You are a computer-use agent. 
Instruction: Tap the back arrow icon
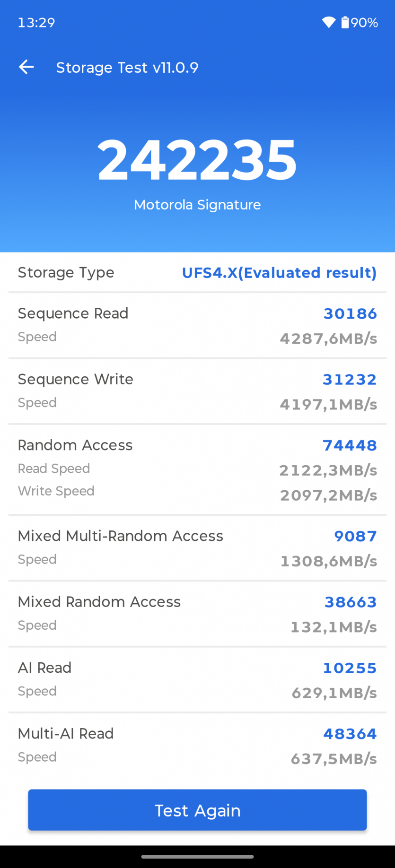(x=26, y=68)
